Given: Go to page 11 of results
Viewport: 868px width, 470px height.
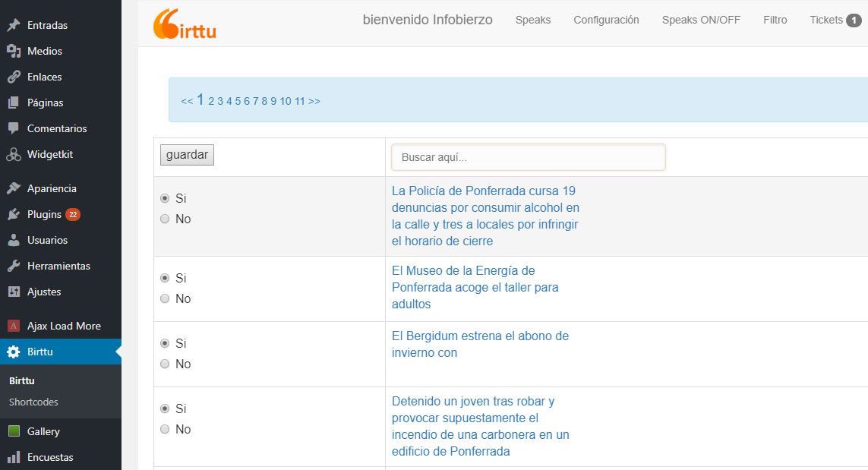Looking at the screenshot, I should click(x=299, y=101).
